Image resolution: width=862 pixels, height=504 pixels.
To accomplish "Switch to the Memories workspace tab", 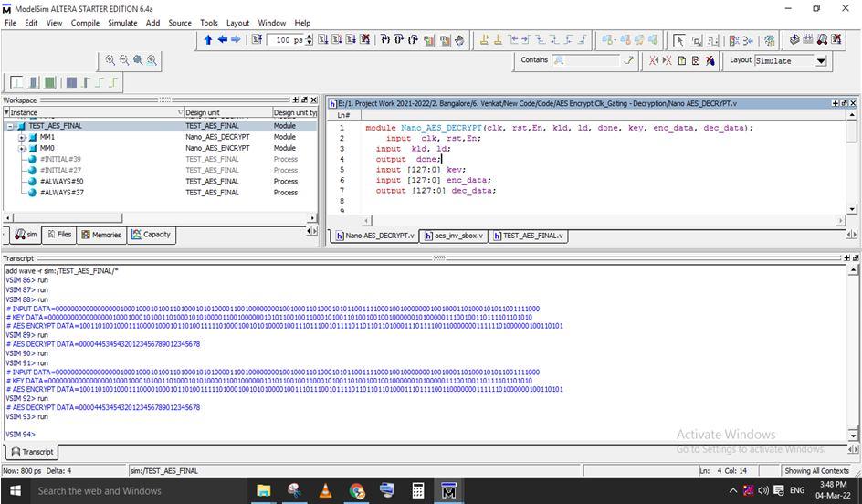I will click(100, 235).
